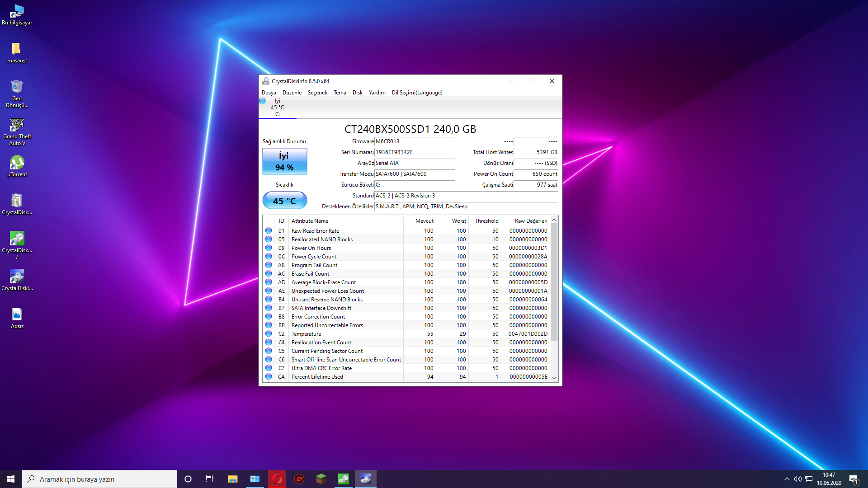868x488 pixels.
Task: Open Bu bilgisayar desktop icon
Action: tap(17, 14)
